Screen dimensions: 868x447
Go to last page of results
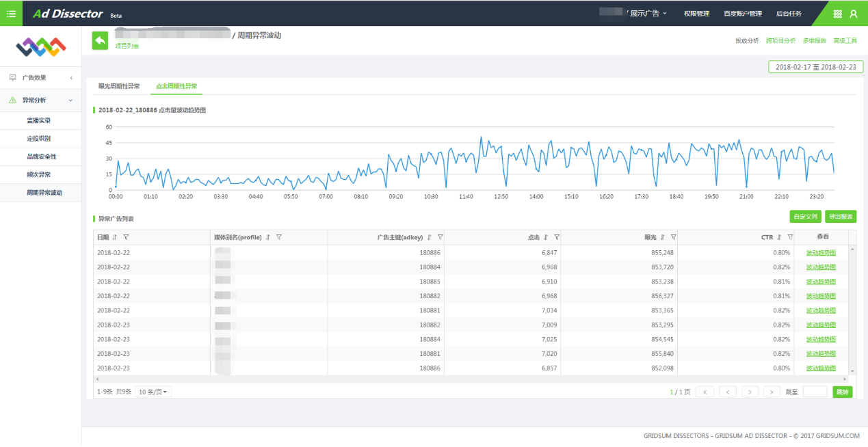772,392
